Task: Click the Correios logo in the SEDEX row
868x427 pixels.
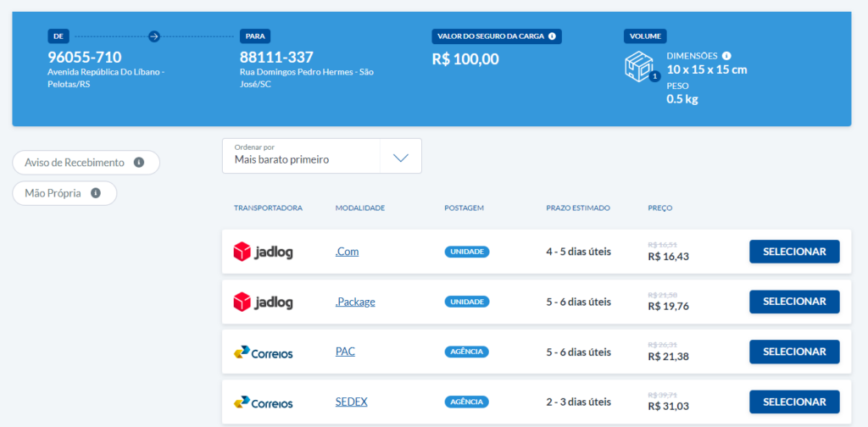Action: pos(263,402)
